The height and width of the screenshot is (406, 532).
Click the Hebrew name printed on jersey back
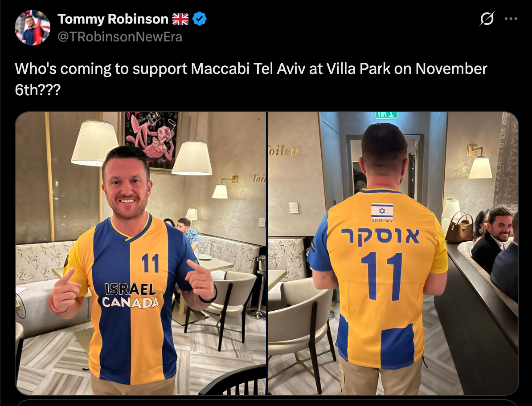click(380, 236)
